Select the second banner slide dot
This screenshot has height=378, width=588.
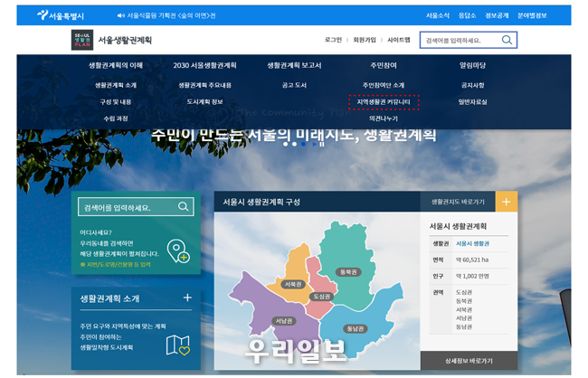[x=295, y=144]
